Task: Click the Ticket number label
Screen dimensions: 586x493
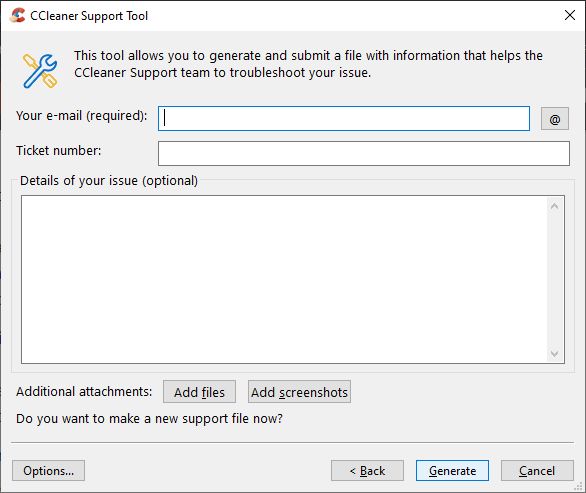Action: click(59, 151)
